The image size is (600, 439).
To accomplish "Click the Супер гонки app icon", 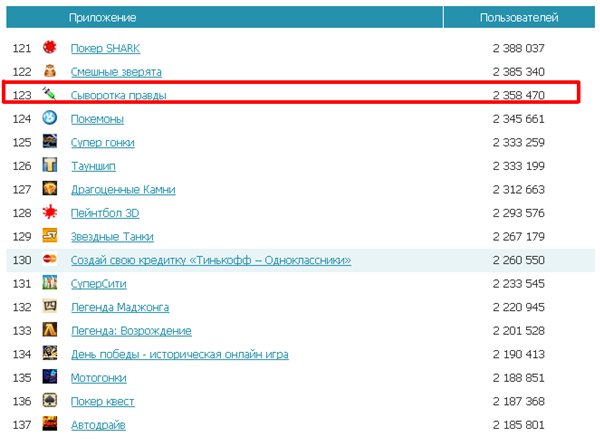I will [x=50, y=142].
